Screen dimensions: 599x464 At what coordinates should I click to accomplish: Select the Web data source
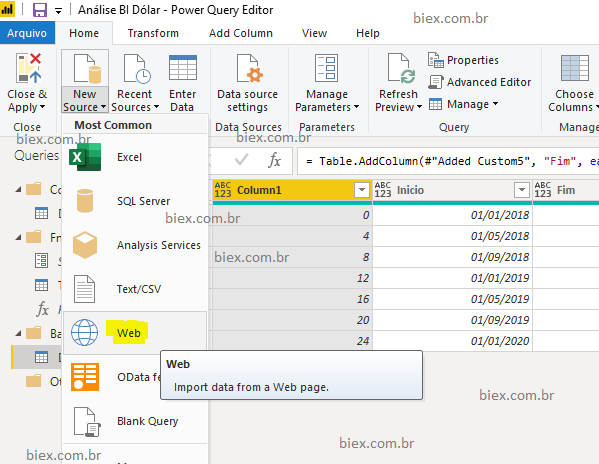click(135, 333)
